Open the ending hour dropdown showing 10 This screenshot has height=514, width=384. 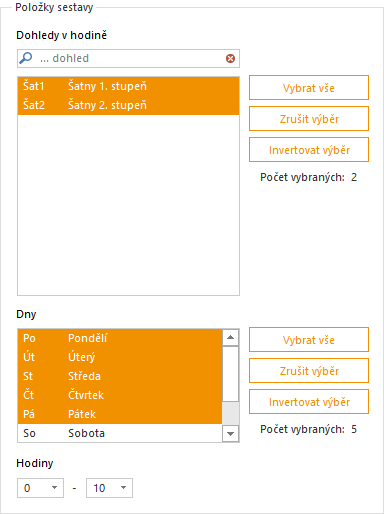pyautogui.click(x=109, y=488)
